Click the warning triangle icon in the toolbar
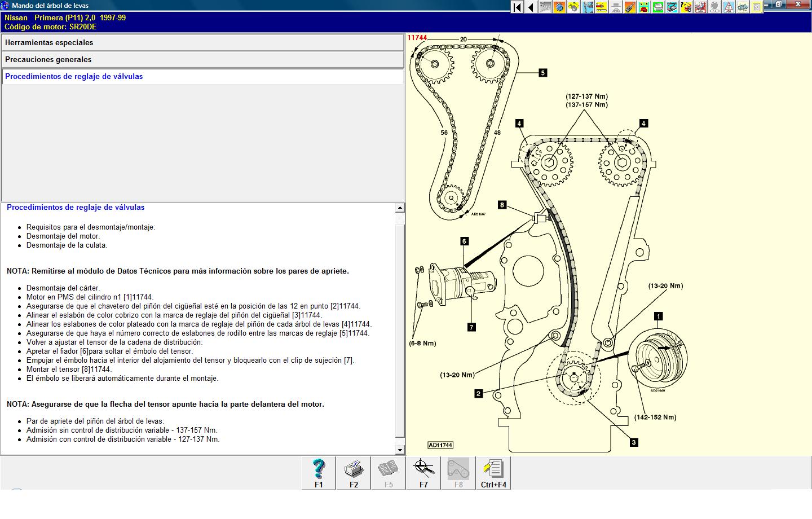Image resolution: width=812 pixels, height=519 pixels. click(729, 7)
